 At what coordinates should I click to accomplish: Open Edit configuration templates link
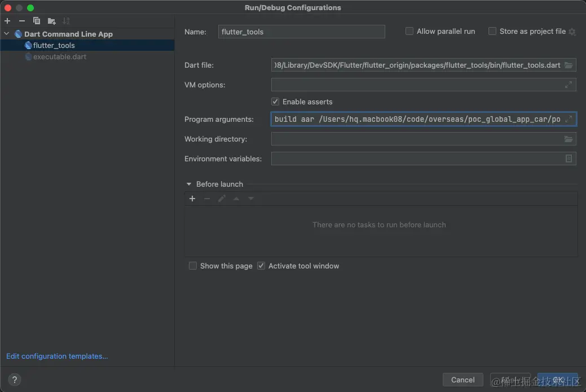57,356
